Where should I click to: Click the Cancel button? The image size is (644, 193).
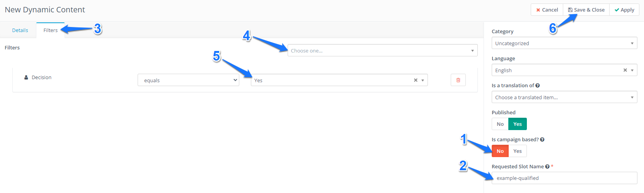tap(547, 10)
